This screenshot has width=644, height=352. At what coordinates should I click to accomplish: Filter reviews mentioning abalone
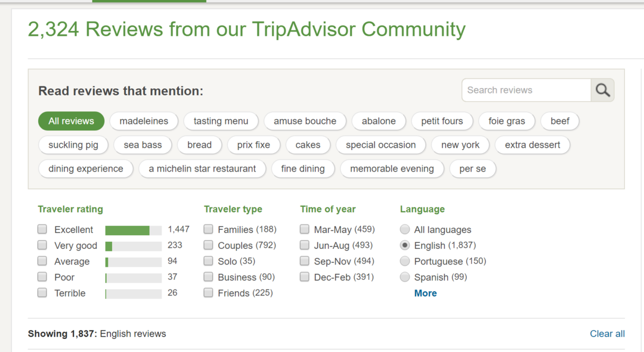[379, 121]
